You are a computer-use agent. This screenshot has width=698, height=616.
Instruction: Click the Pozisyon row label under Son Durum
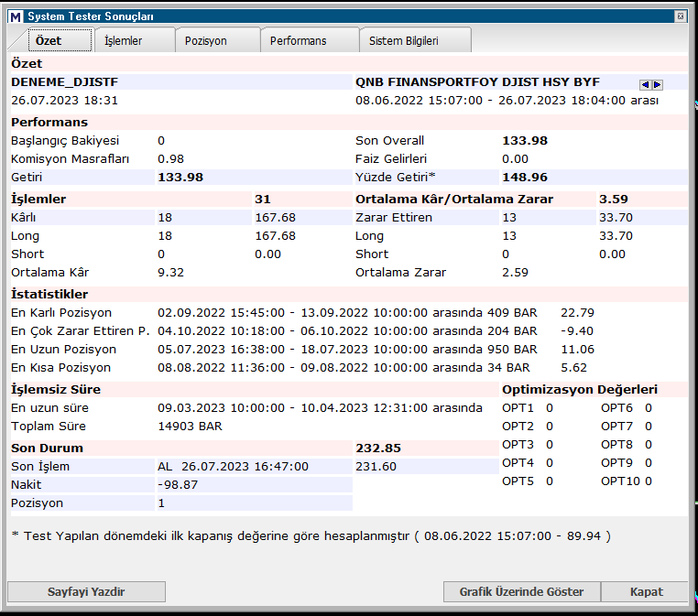pos(37,503)
